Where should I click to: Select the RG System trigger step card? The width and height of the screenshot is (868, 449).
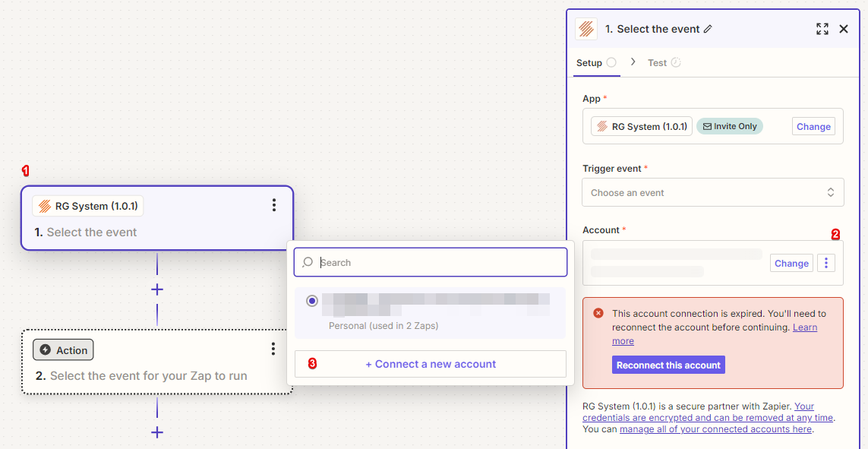point(157,217)
